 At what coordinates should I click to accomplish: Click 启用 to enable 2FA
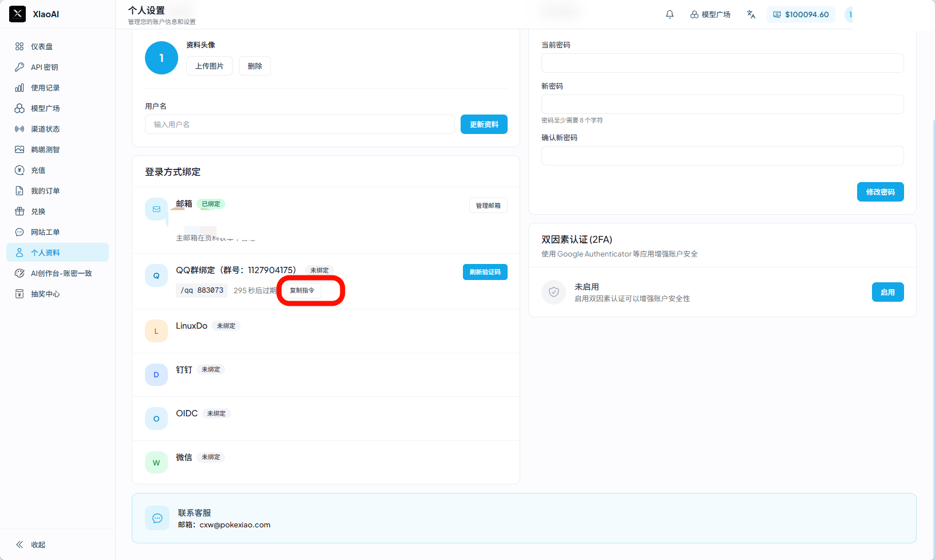[x=888, y=292]
